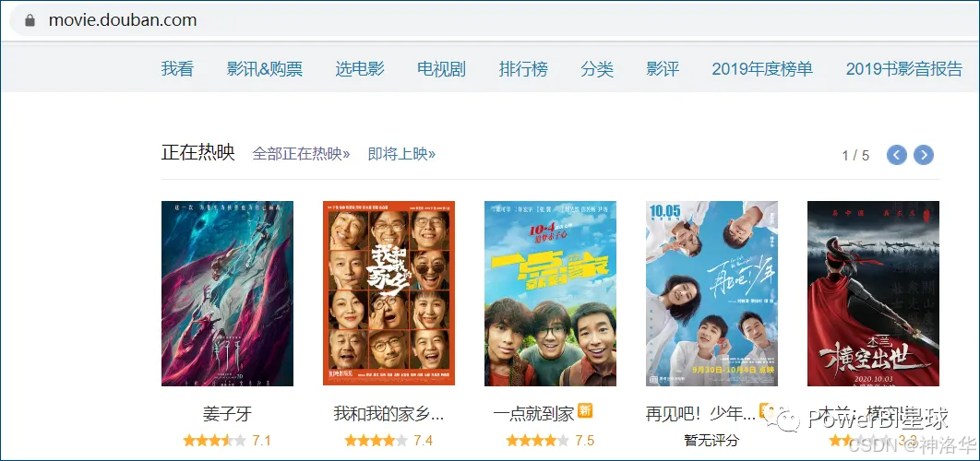Open the 电视剧 navigation item
The height and width of the screenshot is (461, 980).
pyautogui.click(x=441, y=69)
